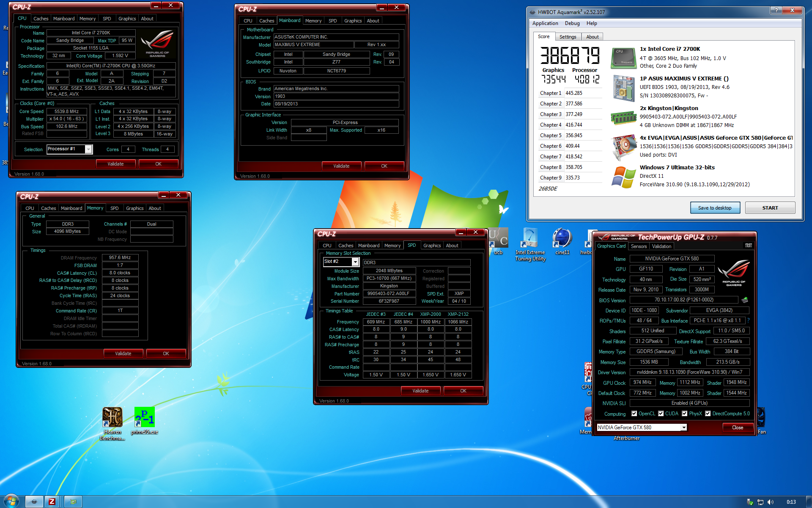Viewport: 812px width, 508px height.
Task: Open the cine11 desktop shortcut
Action: pyautogui.click(x=562, y=241)
